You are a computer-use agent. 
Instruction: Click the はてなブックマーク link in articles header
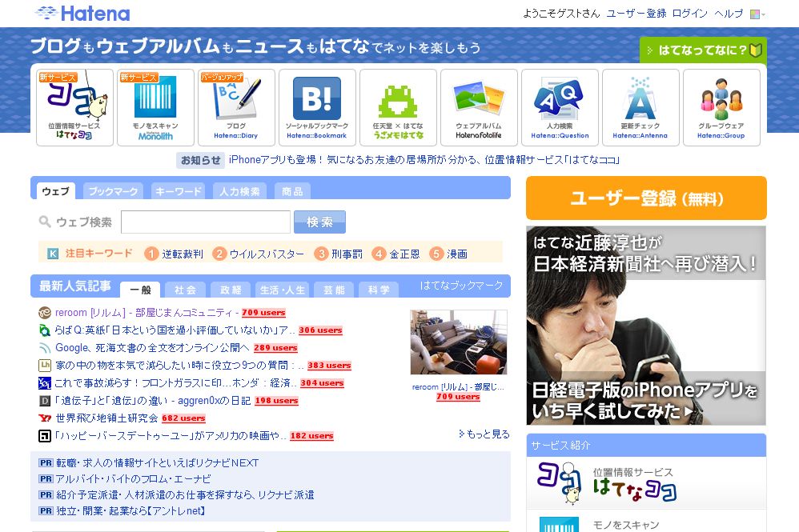[461, 286]
